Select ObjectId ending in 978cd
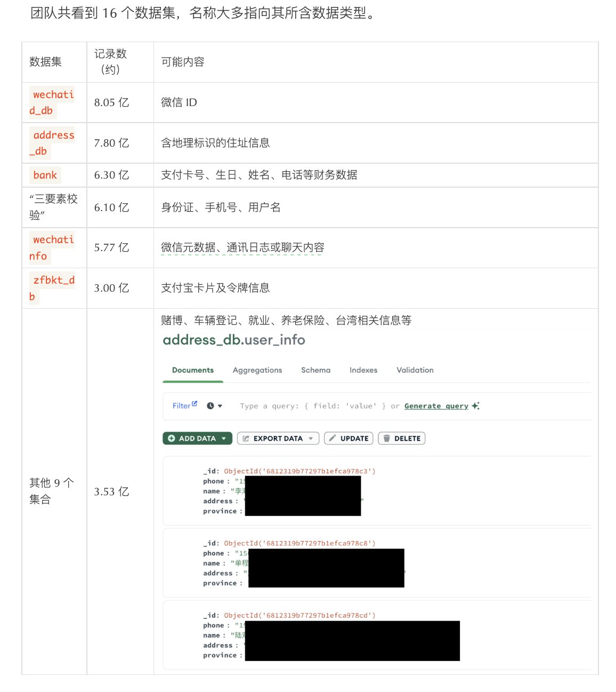Screen dimensions: 616x692 click(x=299, y=615)
